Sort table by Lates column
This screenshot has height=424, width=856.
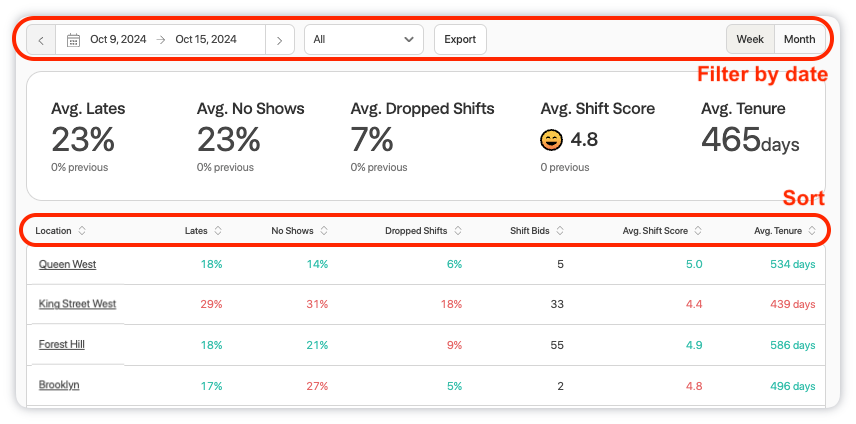pyautogui.click(x=203, y=231)
